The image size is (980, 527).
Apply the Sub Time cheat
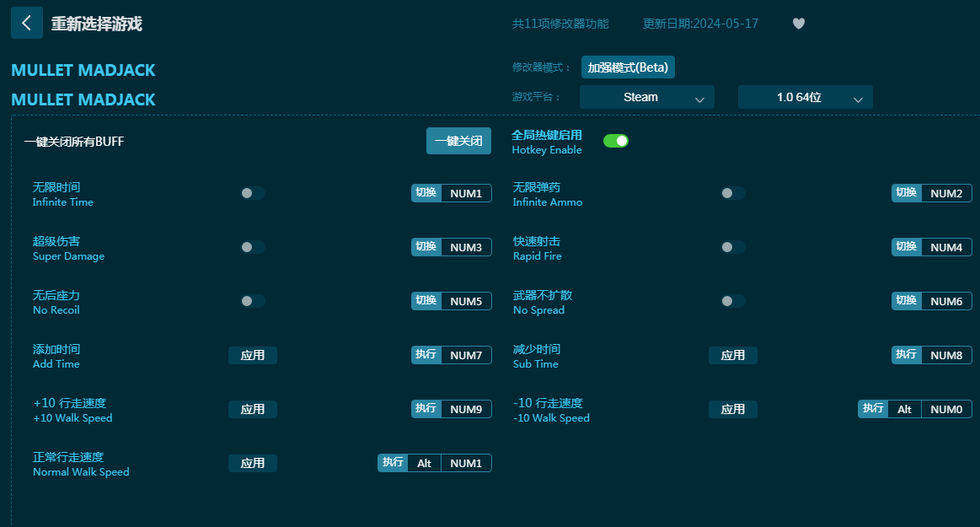click(732, 355)
